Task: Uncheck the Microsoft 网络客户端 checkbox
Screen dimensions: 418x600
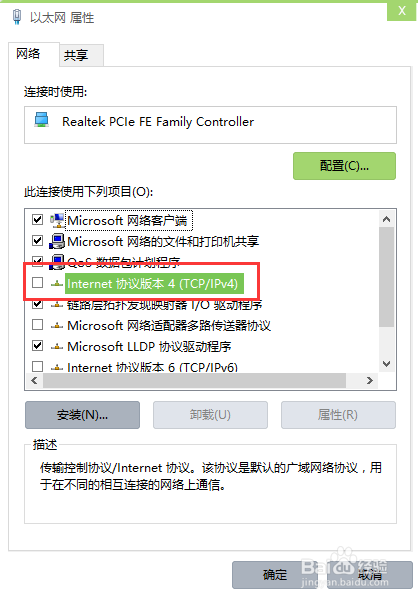Action: click(38, 220)
